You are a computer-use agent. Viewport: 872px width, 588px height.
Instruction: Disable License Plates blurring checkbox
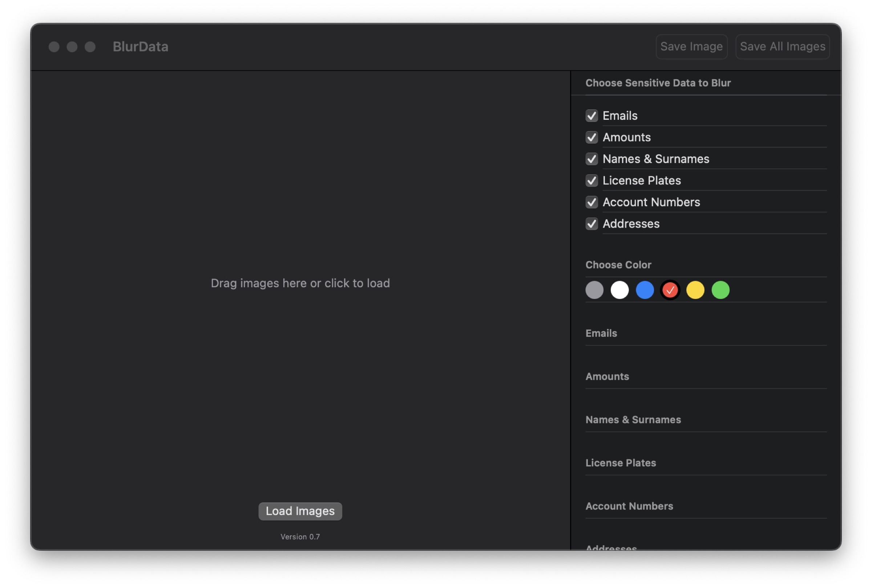point(592,181)
